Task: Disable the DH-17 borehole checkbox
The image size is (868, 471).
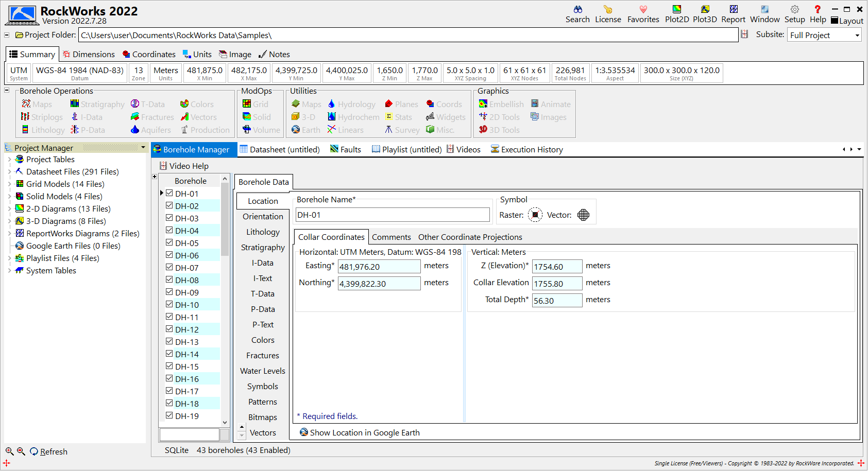Action: (169, 391)
